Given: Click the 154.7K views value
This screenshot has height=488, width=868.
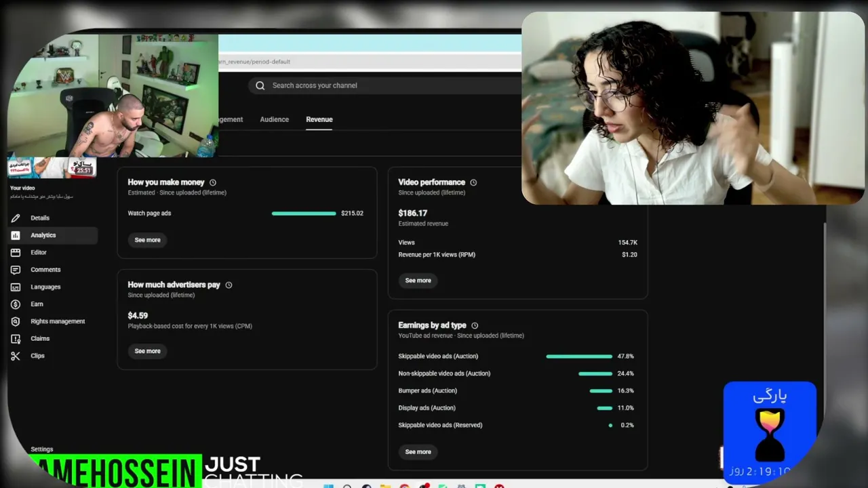Looking at the screenshot, I should (x=628, y=243).
